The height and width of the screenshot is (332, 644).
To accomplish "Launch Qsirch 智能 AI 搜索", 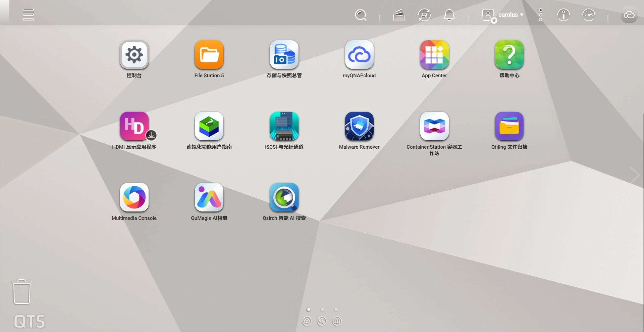I will tap(284, 197).
